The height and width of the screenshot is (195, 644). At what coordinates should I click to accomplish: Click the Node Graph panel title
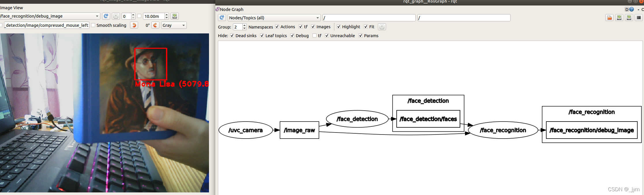pyautogui.click(x=231, y=10)
